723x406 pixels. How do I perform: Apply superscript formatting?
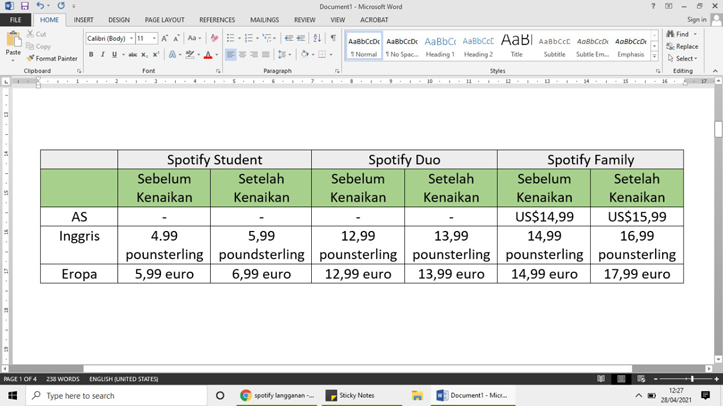pos(156,54)
